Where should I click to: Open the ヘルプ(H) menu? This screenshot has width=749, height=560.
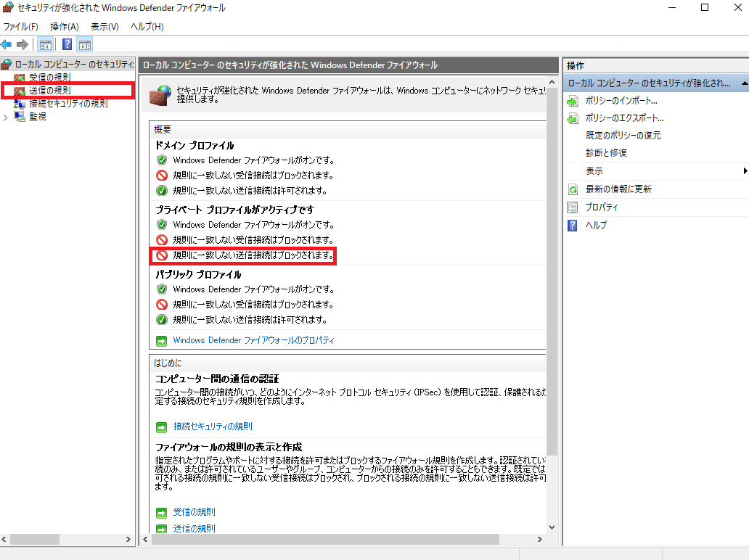point(147,27)
